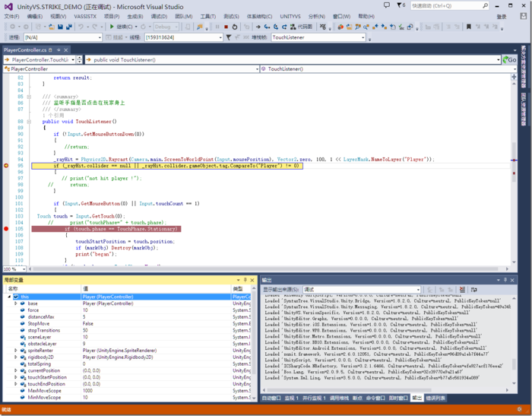The image size is (532, 416).
Task: Pin the Locals (局部变量) panel
Action: tap(245, 280)
